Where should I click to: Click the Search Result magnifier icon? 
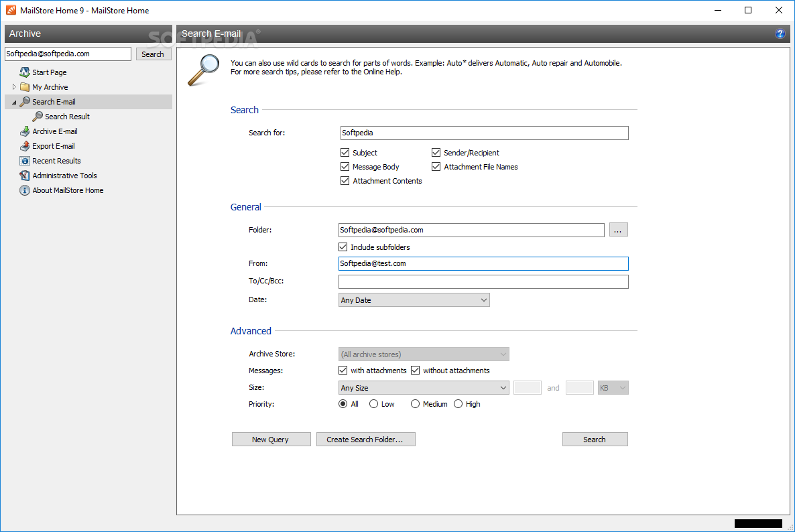point(38,117)
